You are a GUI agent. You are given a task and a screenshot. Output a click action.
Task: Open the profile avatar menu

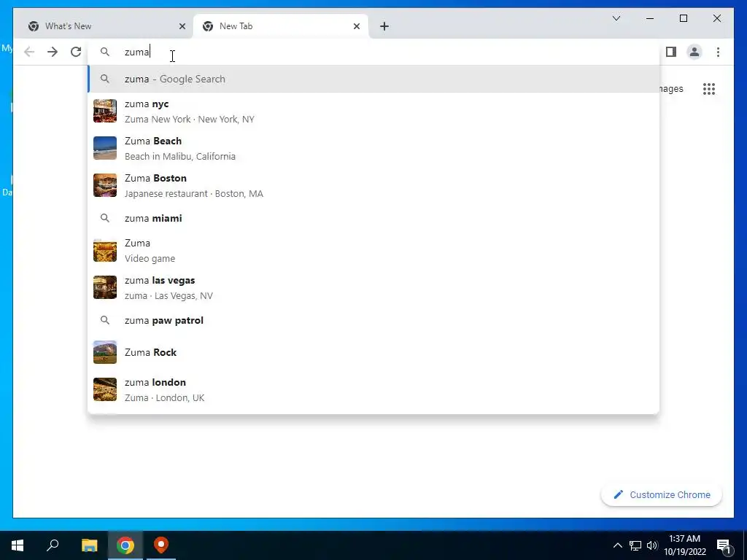coord(694,52)
